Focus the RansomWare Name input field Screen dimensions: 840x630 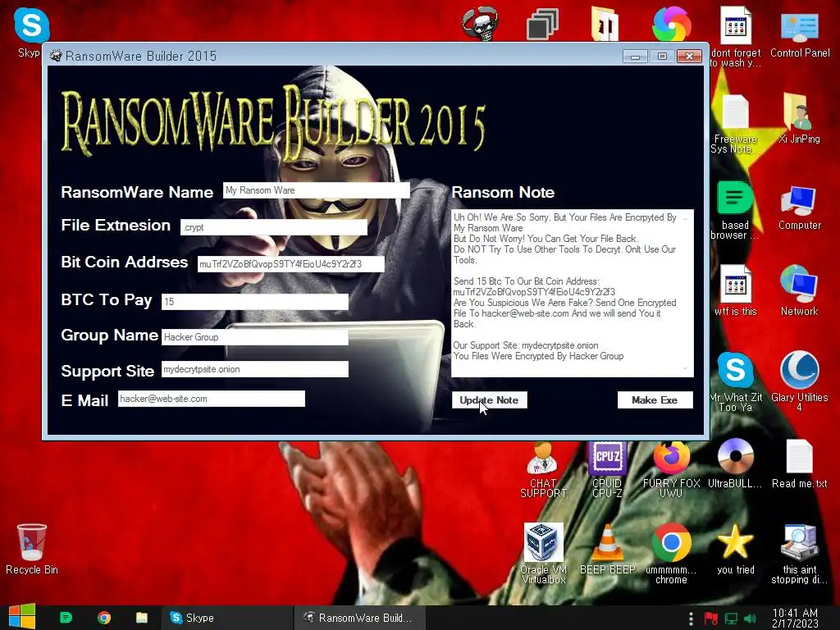[316, 190]
